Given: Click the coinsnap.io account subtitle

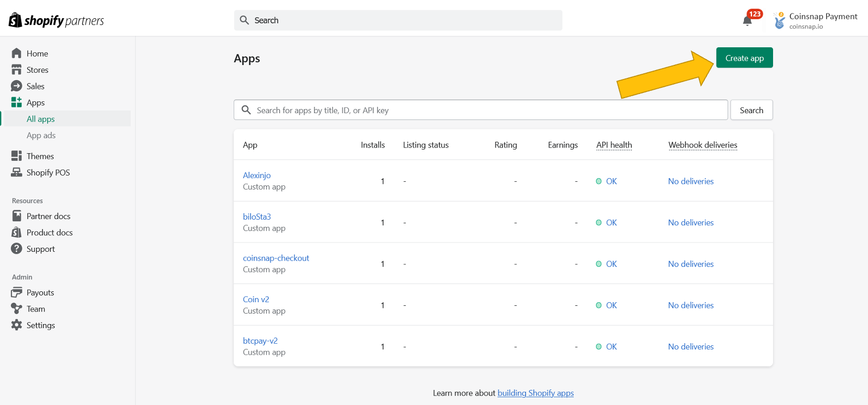Looking at the screenshot, I should point(806,26).
